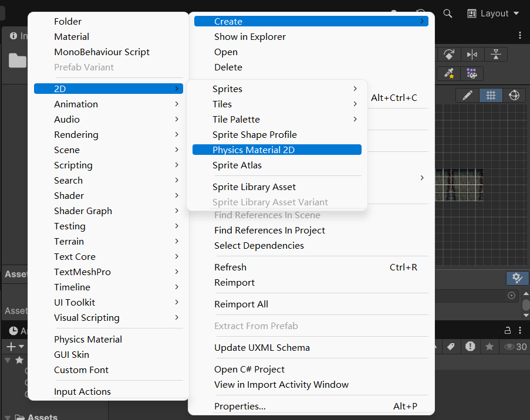Click Sprite Library Asset entry
Viewport: 530px width, 420px height.
pyautogui.click(x=277, y=187)
